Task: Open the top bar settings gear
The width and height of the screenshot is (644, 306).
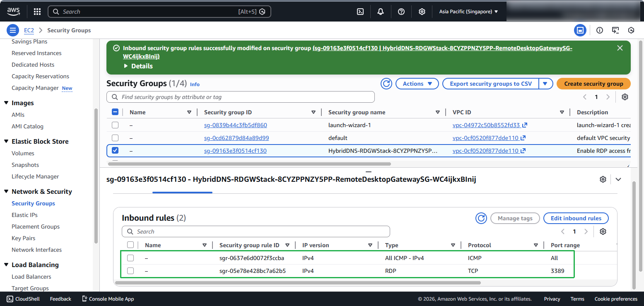Action: pyautogui.click(x=422, y=12)
